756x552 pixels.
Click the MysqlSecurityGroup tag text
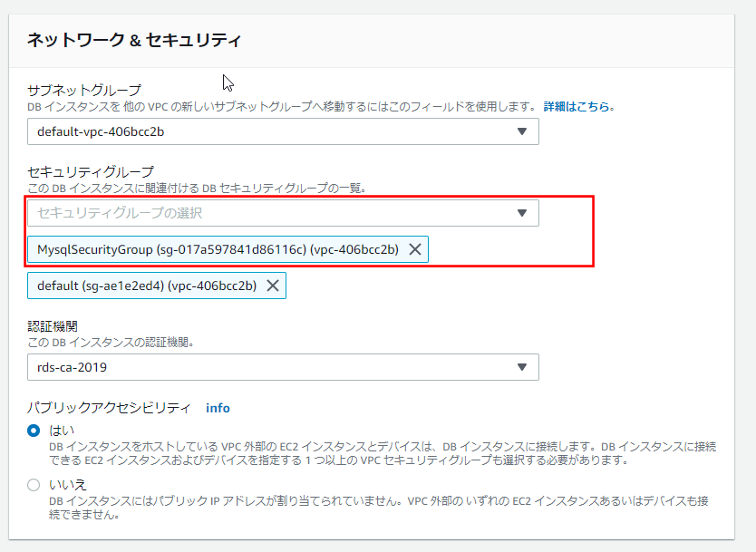tap(218, 249)
